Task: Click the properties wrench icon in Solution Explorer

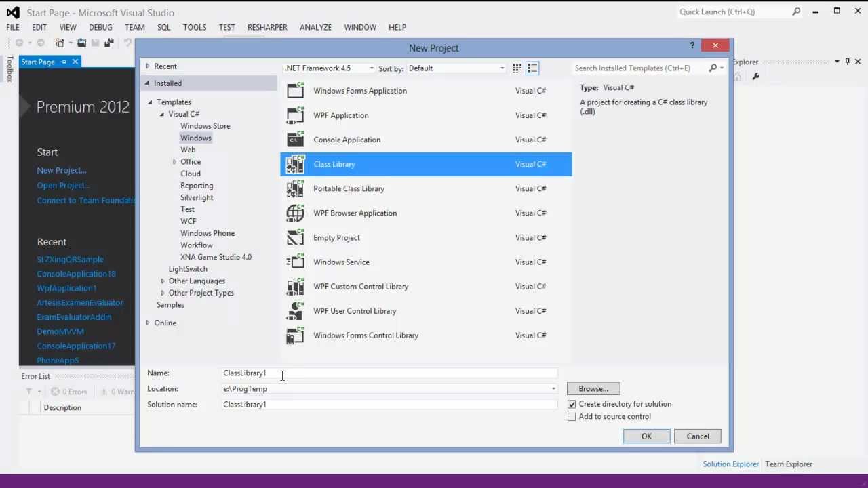Action: [x=755, y=77]
